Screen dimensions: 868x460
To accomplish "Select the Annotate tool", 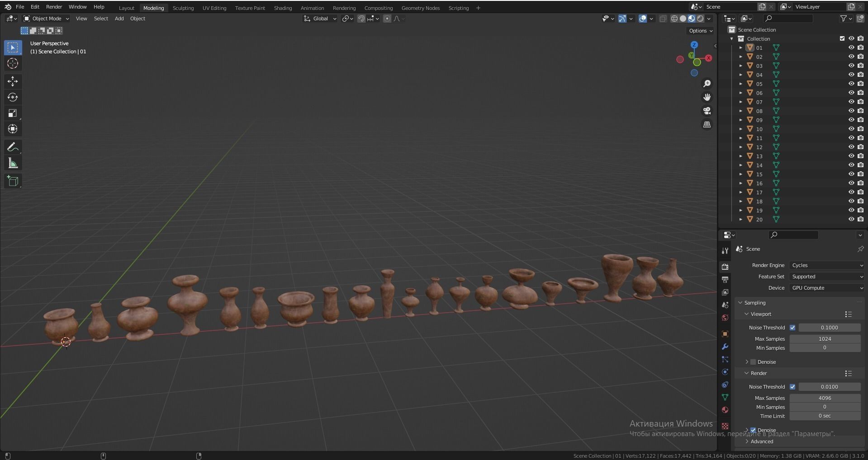I will tap(13, 147).
